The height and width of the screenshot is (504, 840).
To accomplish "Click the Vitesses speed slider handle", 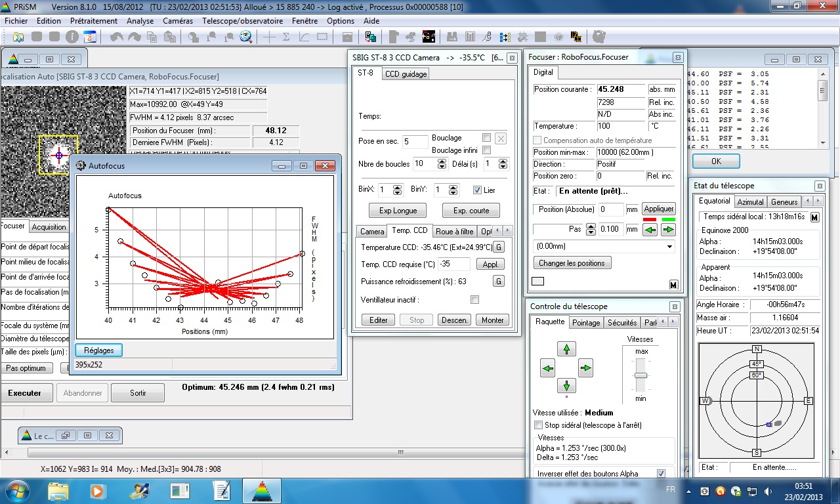I will pos(640,375).
